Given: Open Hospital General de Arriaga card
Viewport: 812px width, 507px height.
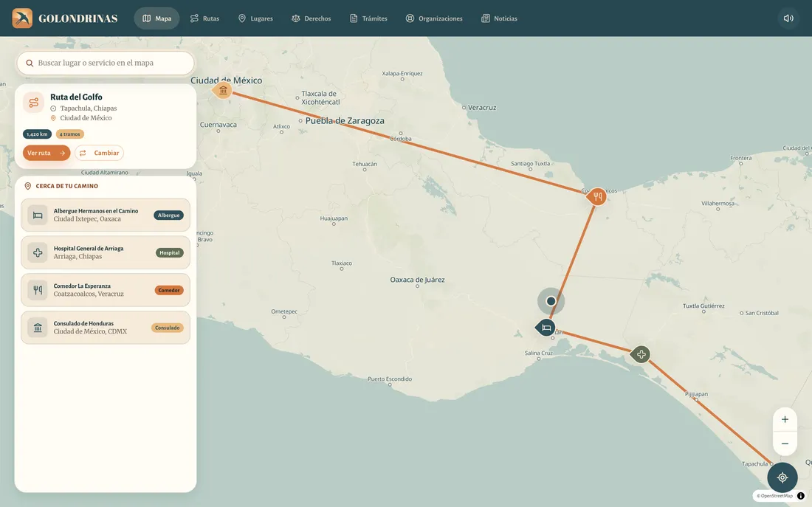Looking at the screenshot, I should 106,252.
